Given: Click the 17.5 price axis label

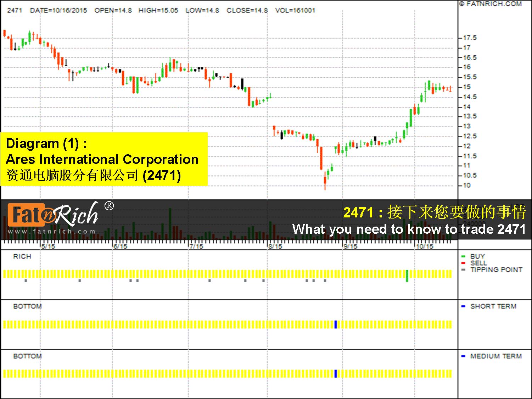Looking at the screenshot, I should click(470, 38).
